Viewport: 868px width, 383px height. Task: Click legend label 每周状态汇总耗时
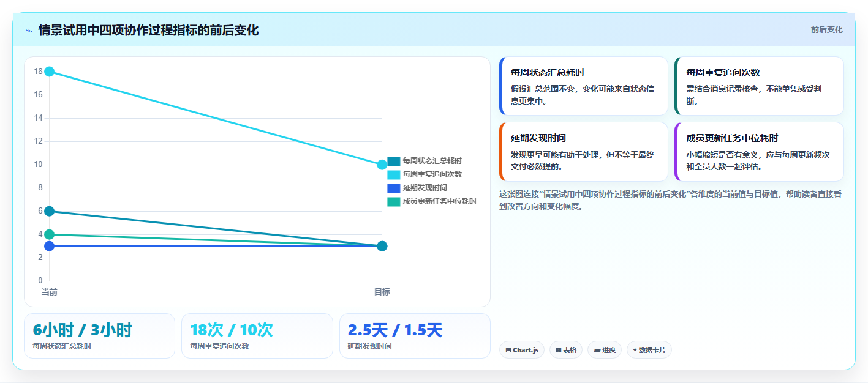click(x=432, y=161)
